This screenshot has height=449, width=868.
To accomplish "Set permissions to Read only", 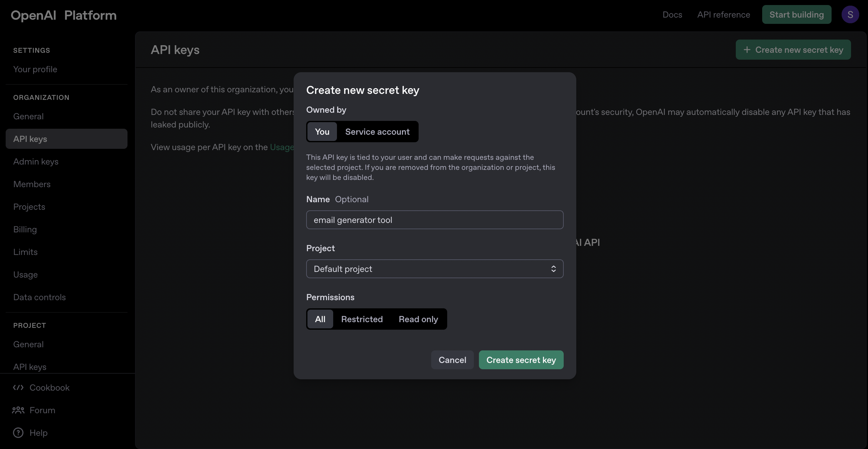I will [x=418, y=319].
